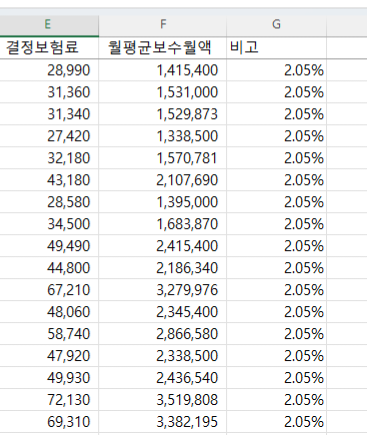
Task: Select column F header
Action: 163,25
